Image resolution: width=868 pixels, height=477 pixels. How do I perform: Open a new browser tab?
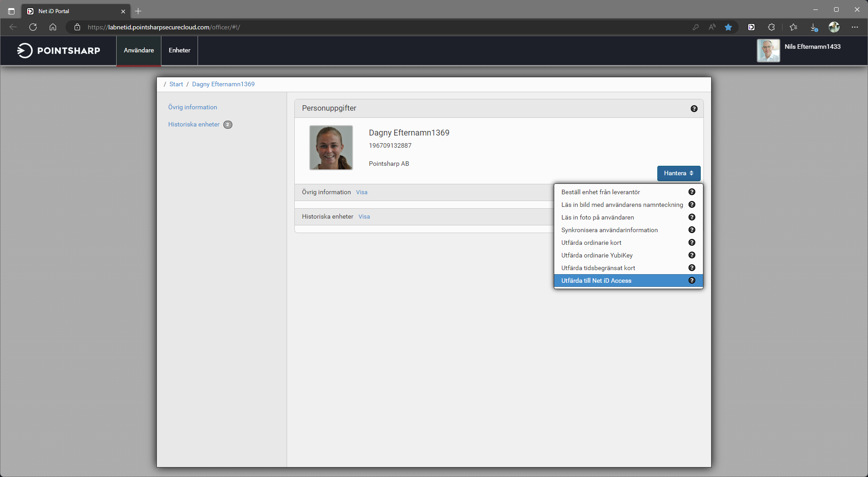click(138, 11)
